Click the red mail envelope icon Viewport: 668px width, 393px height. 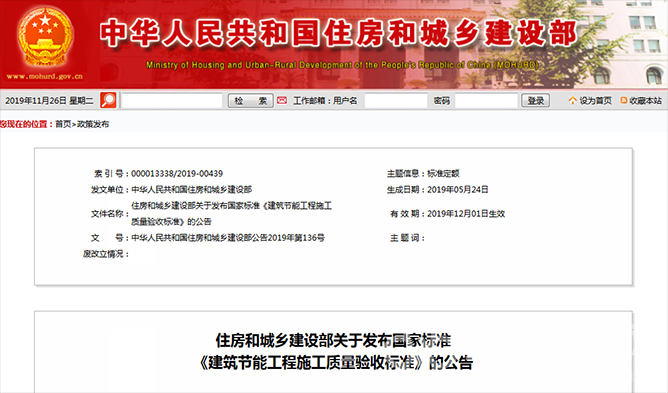282,101
